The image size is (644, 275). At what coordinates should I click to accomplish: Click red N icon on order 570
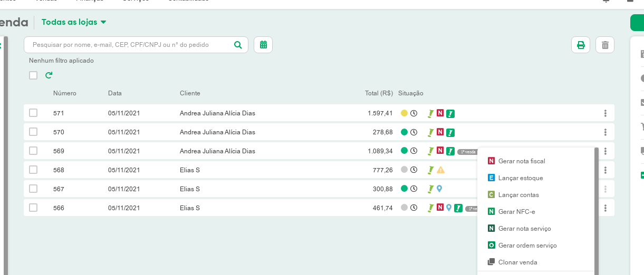click(x=440, y=132)
